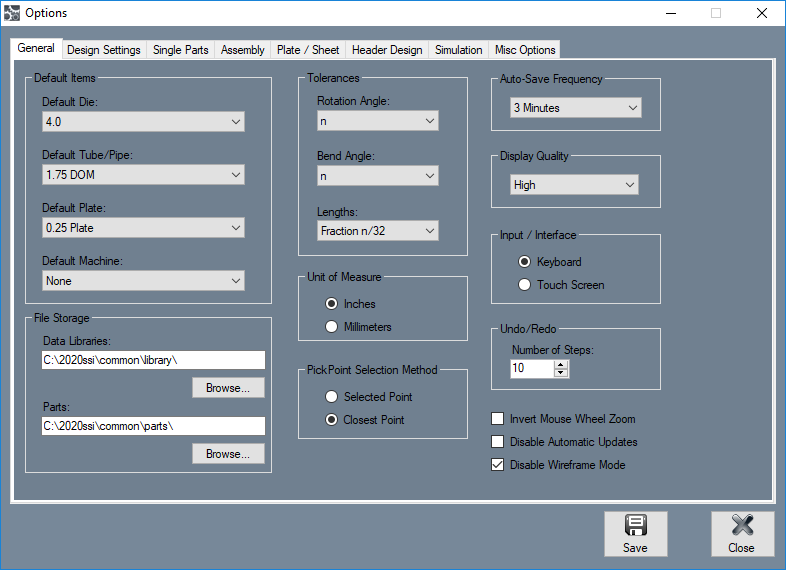Uncheck Disable Wireframe Mode checkbox
Viewport: 786px width, 570px height.
pos(498,465)
